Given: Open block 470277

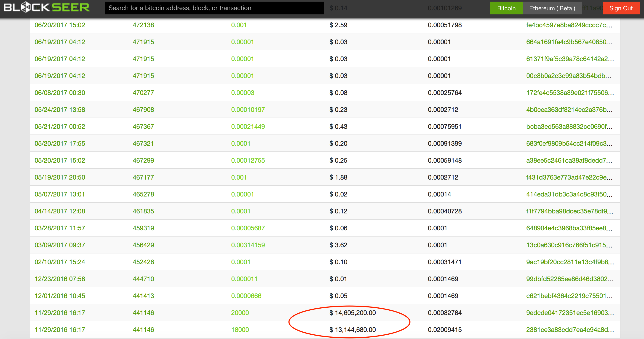Looking at the screenshot, I should (x=143, y=93).
